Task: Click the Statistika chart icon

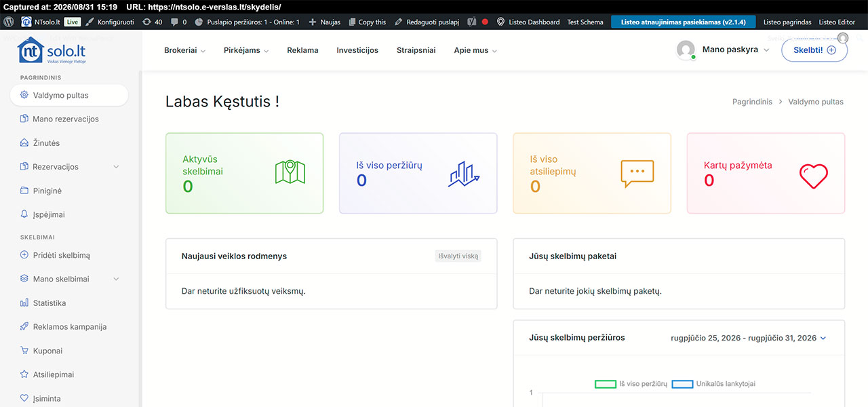Action: (x=24, y=303)
